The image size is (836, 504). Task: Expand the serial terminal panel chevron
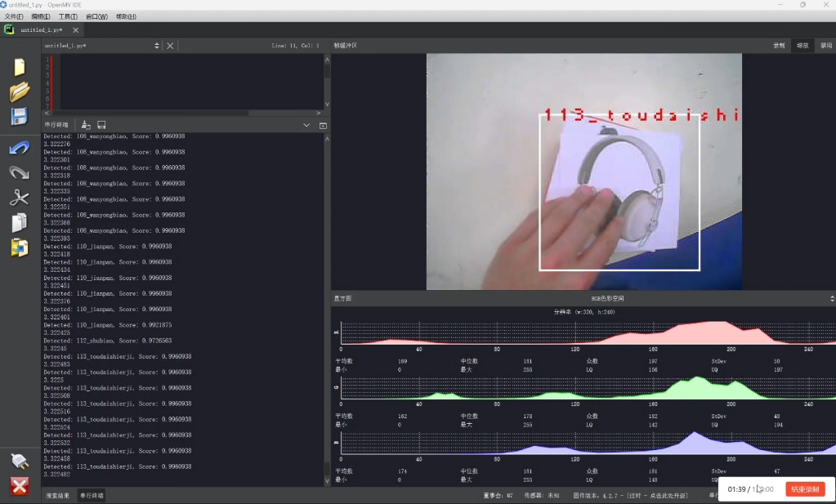306,125
